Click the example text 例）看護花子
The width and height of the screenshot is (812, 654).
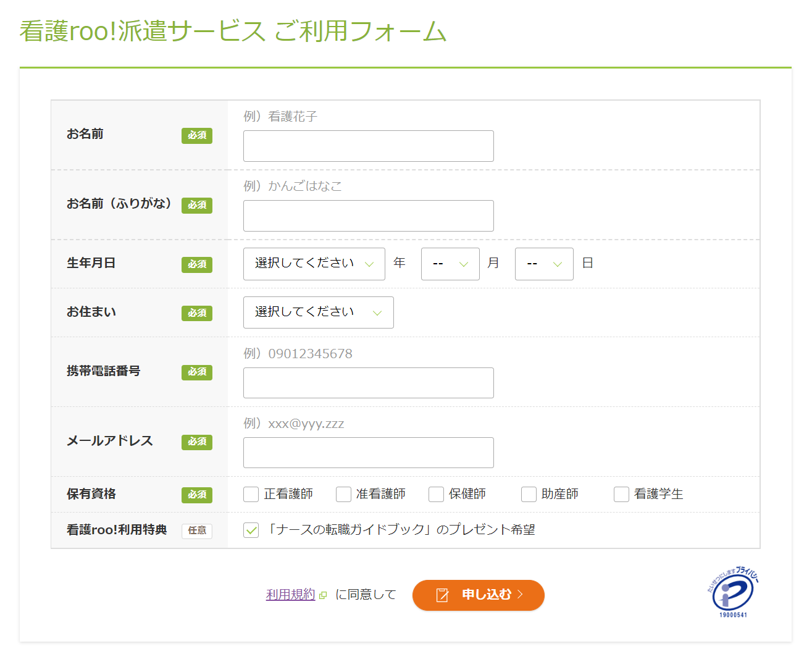pyautogui.click(x=280, y=116)
